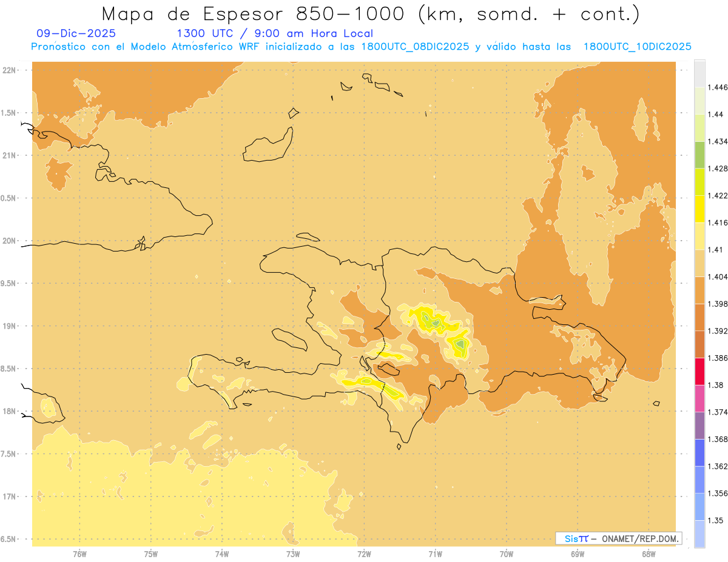Pick the yellow-green swatch between 1.422 and 1.428
The image size is (728, 562).
pyautogui.click(x=699, y=182)
